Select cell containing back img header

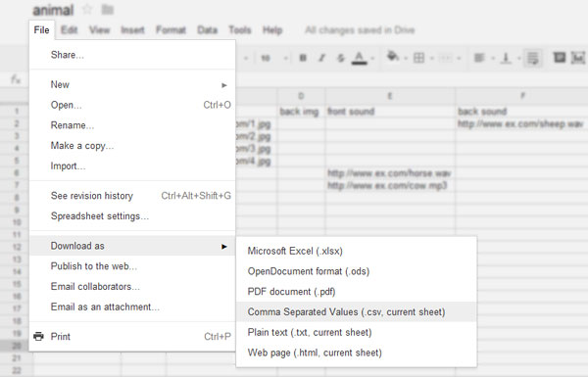(301, 112)
